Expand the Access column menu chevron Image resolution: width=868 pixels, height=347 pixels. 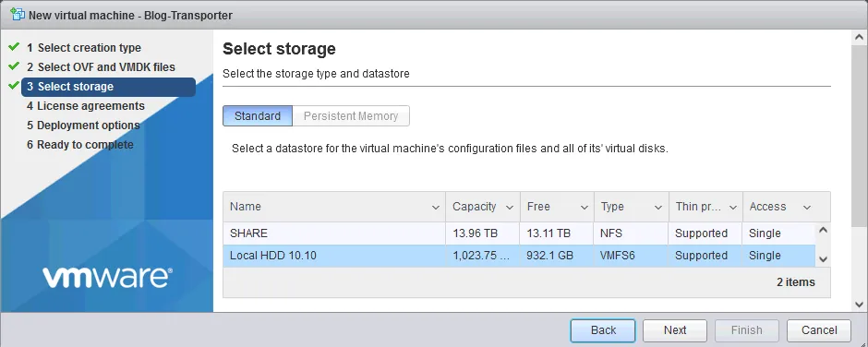pyautogui.click(x=807, y=208)
